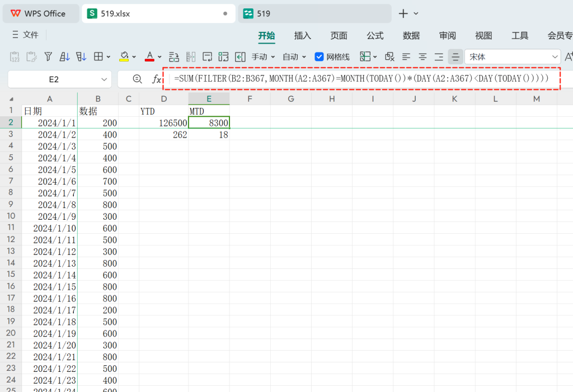Click the wrap text icon
Viewport: 573px width, 392px height.
click(207, 56)
